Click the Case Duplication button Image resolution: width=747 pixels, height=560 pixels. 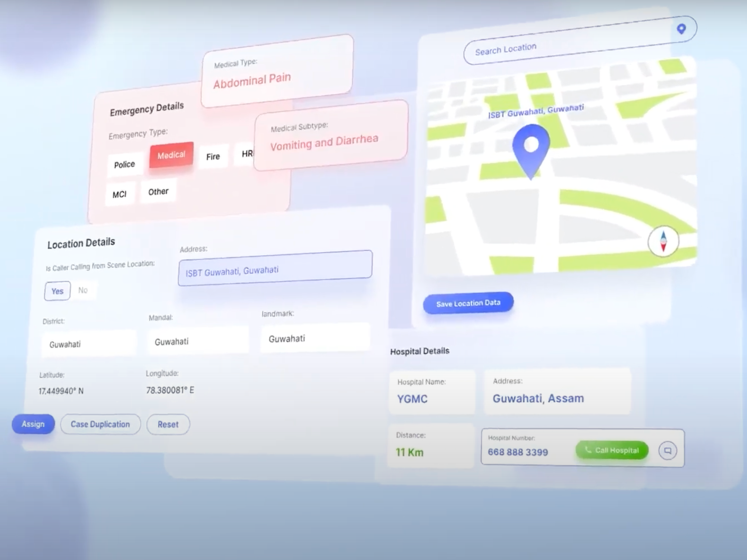[x=100, y=424]
